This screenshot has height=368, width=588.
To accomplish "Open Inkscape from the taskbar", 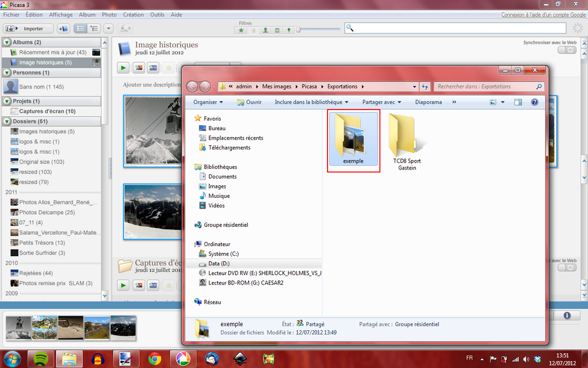I will [x=240, y=359].
